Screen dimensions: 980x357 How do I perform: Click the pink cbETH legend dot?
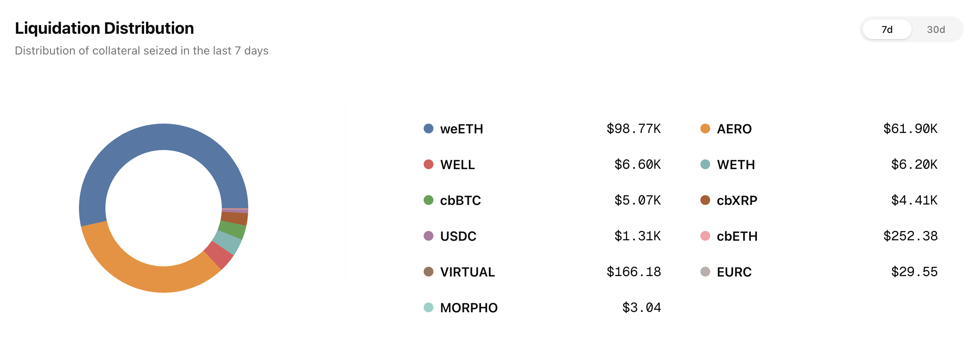tap(705, 236)
